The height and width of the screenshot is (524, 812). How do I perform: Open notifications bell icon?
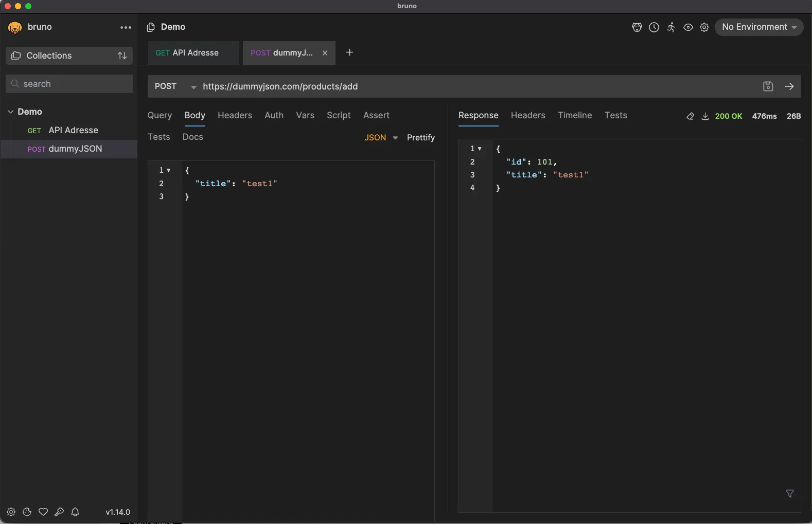[x=75, y=512]
